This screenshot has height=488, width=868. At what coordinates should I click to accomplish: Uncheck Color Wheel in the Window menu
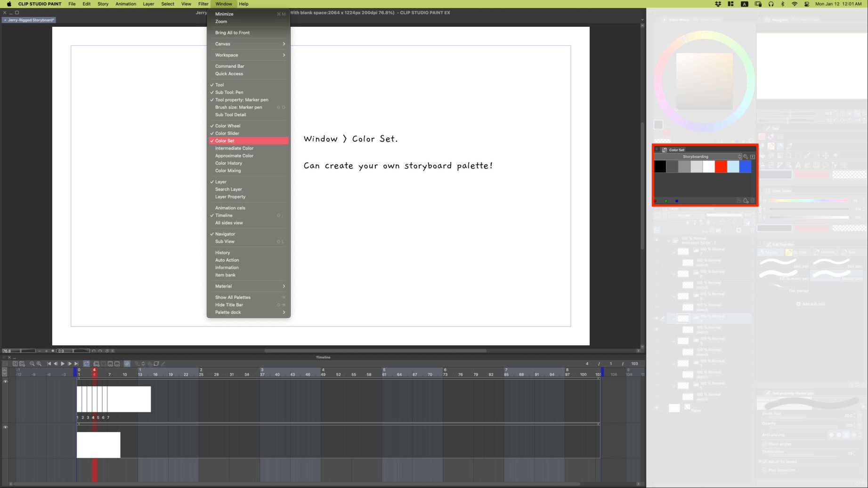[x=227, y=126]
